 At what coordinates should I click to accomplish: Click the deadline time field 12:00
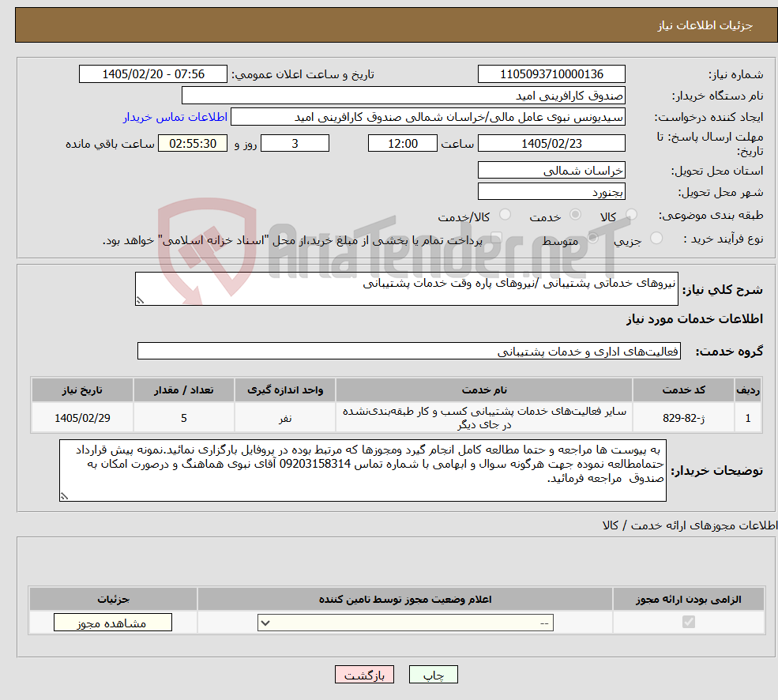(402, 144)
